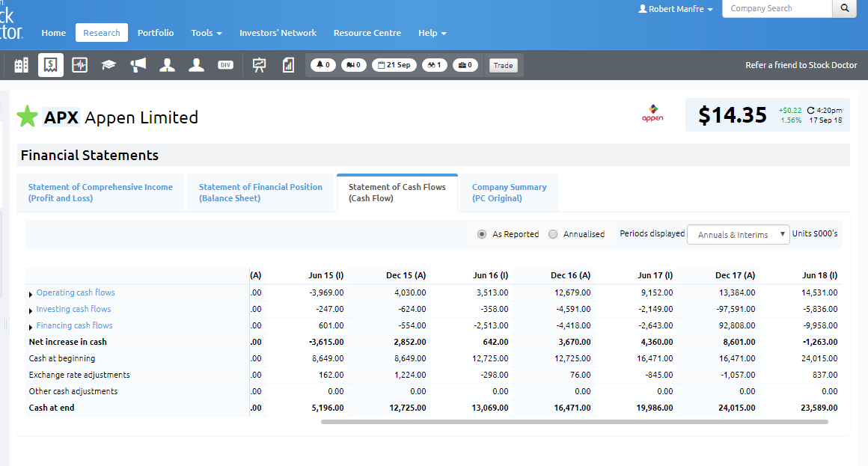The height and width of the screenshot is (466, 868).
Task: Open the 21 Sep calendar badge
Action: pyautogui.click(x=394, y=65)
